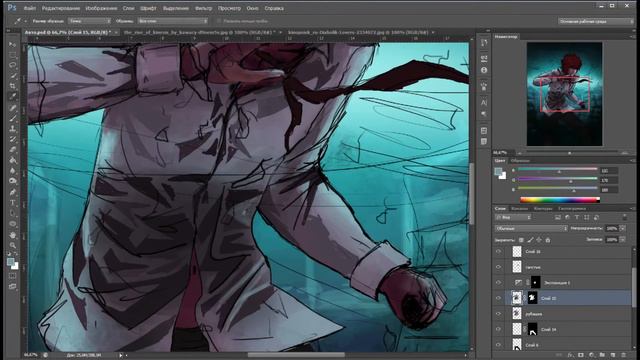The height and width of the screenshot is (360, 640).
Task: Hide the галстук layer
Action: 498,267
